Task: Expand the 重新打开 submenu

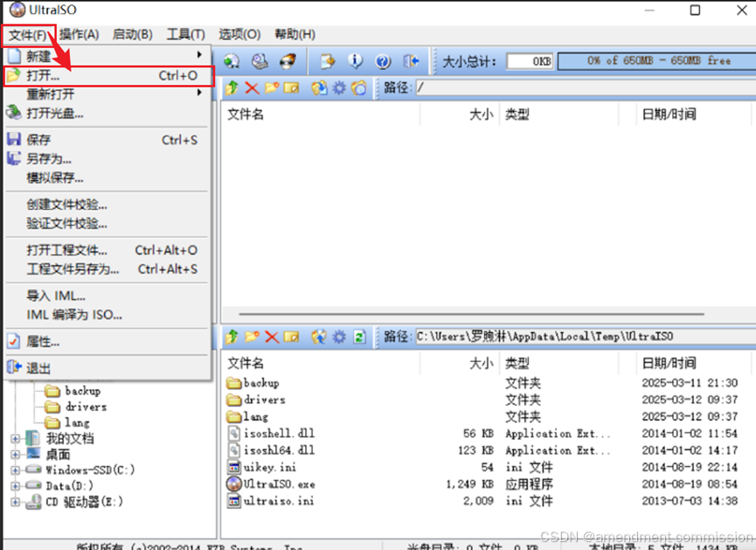Action: tap(108, 94)
